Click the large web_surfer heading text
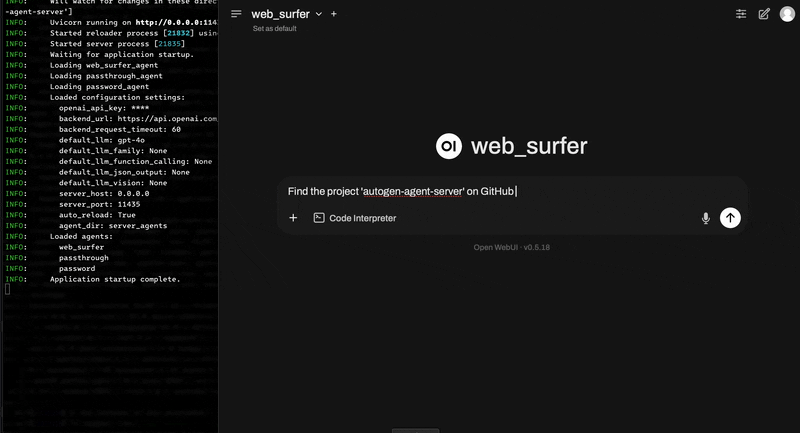Image resolution: width=800 pixels, height=433 pixels. click(529, 146)
